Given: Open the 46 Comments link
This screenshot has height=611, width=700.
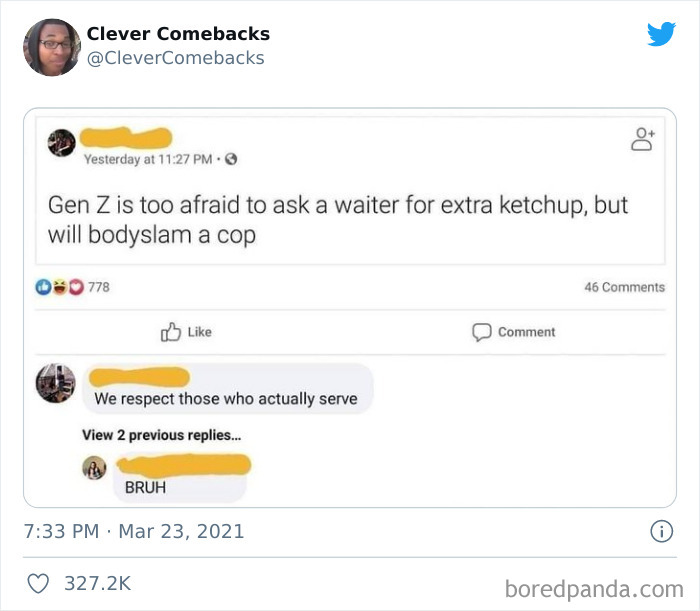Looking at the screenshot, I should tap(624, 287).
